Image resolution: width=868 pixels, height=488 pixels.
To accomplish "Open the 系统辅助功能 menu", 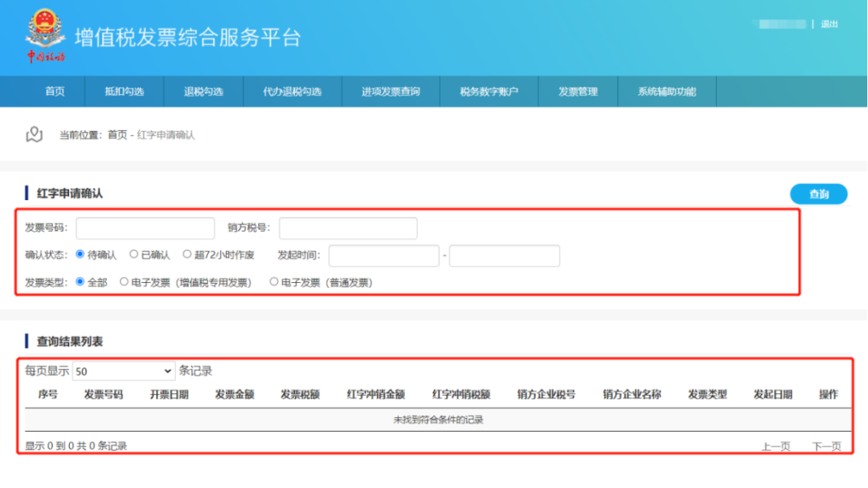I will tap(666, 92).
